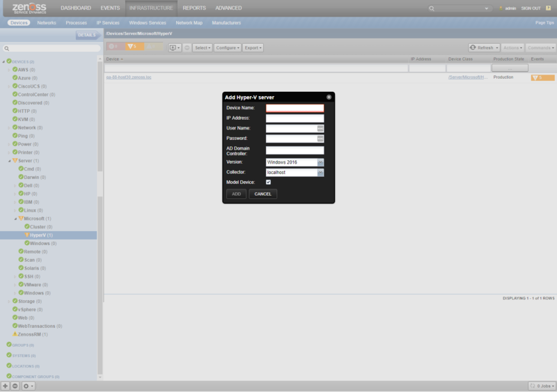Open the DASHBOARD tab

pos(76,8)
